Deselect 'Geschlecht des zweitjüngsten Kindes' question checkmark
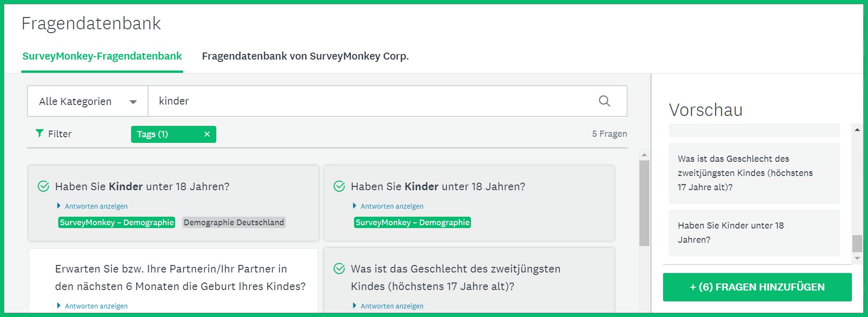Screen dimensions: 868x317 click(339, 269)
